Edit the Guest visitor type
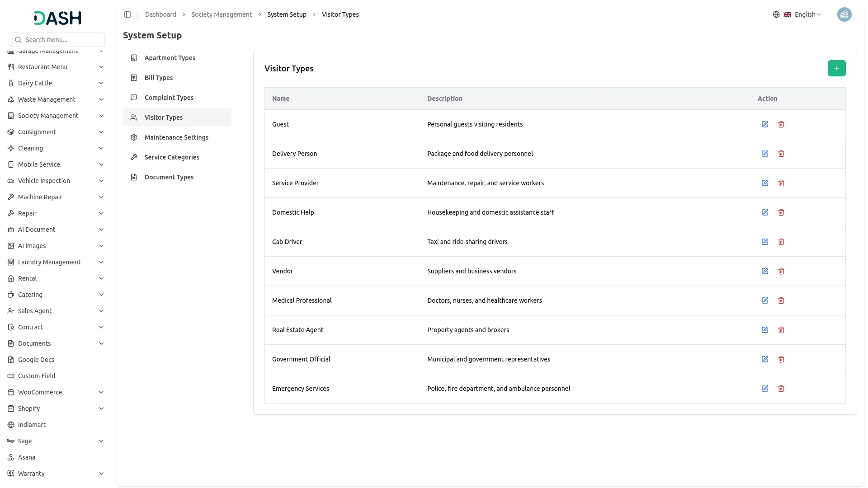The image size is (868, 488). pos(764,124)
